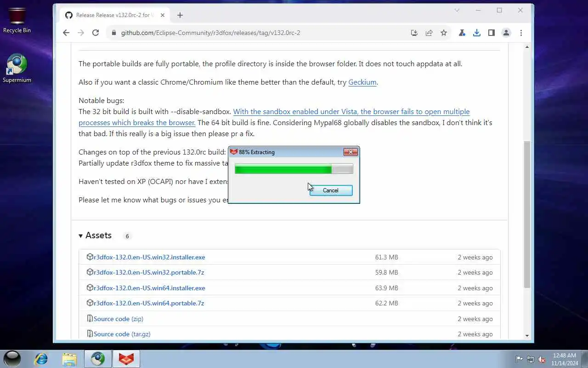Click the extraction progress bar
This screenshot has height=368, width=588.
[294, 169]
